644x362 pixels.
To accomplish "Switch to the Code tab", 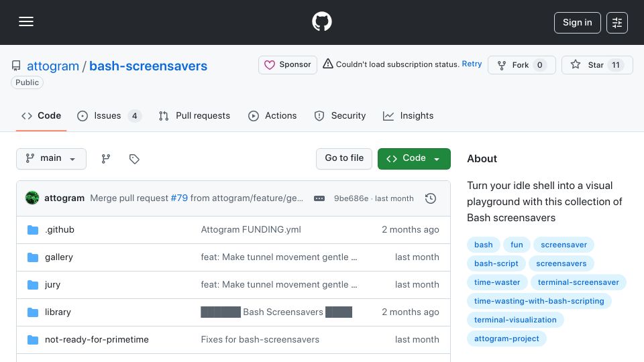I will [x=41, y=116].
